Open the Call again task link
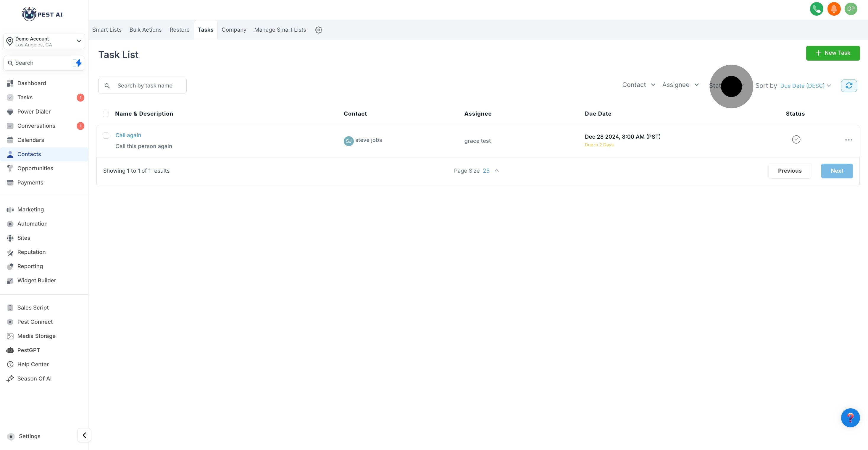Viewport: 868px width, 450px height. (128, 135)
